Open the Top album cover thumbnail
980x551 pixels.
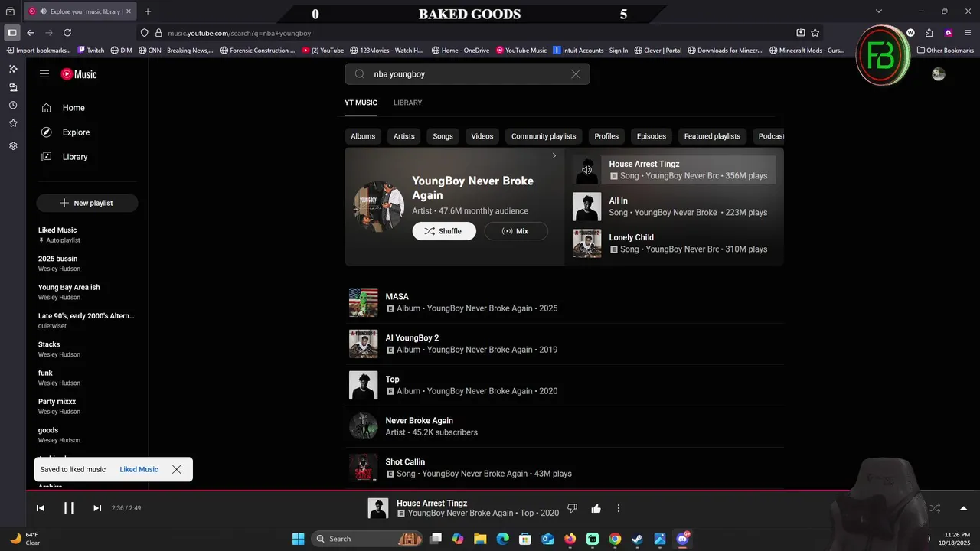pyautogui.click(x=364, y=385)
